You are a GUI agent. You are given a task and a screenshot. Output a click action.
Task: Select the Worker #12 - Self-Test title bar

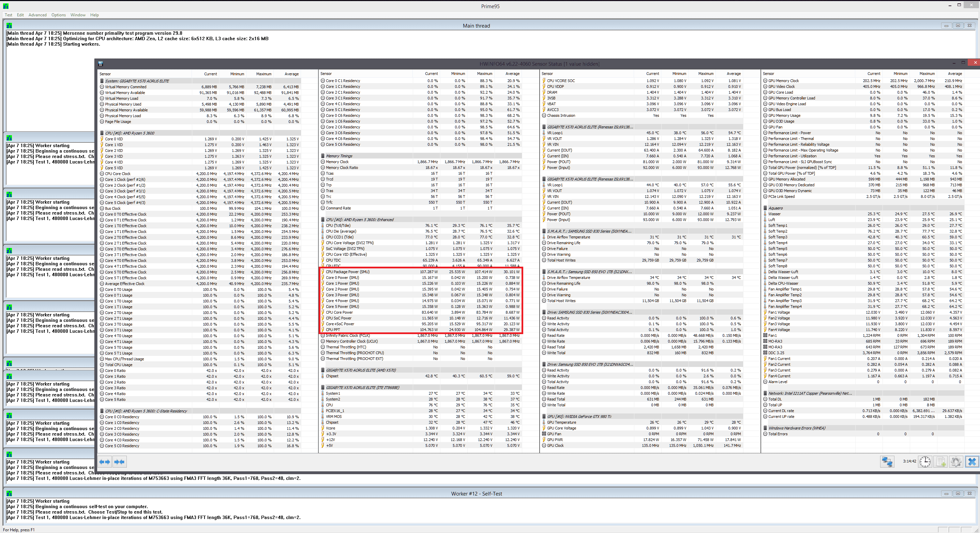coord(476,493)
